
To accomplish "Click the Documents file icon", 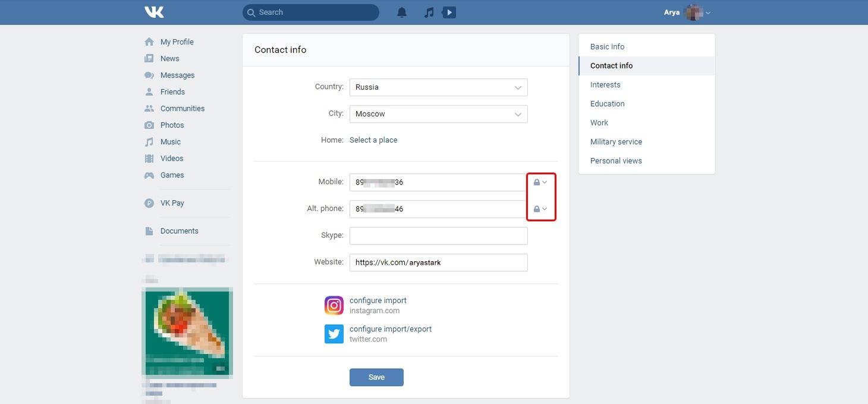I will 149,231.
